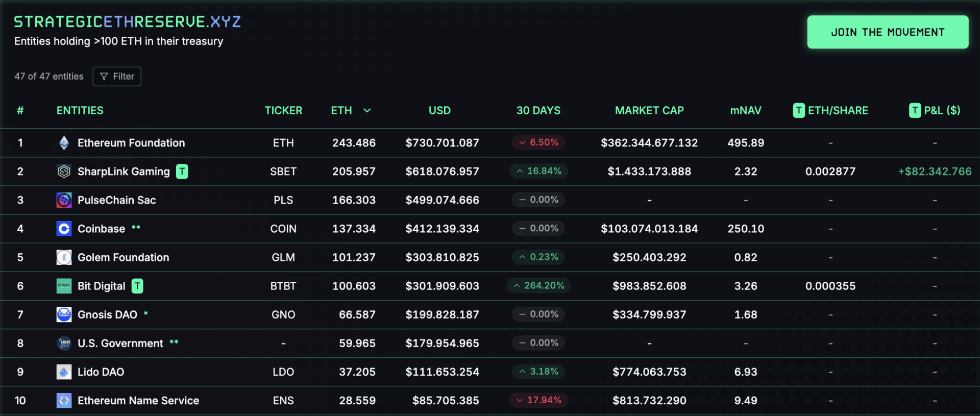Click the 0.000355 ETH/share value
The height and width of the screenshot is (416, 980).
click(830, 286)
